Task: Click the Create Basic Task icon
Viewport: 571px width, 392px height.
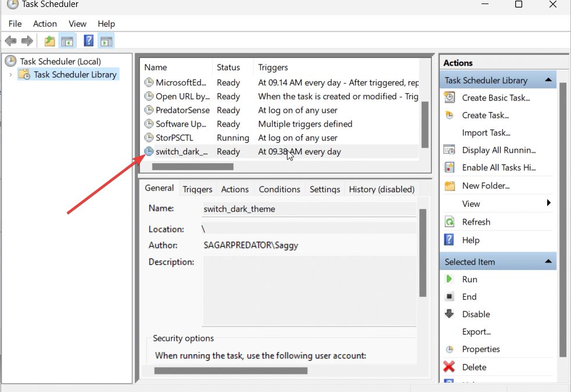Action: click(x=449, y=98)
